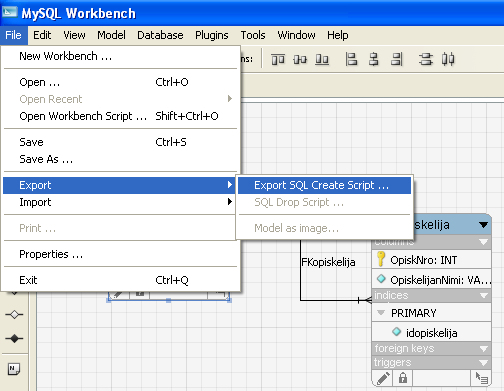Click the FKopiskelija relationship label

pyautogui.click(x=328, y=262)
